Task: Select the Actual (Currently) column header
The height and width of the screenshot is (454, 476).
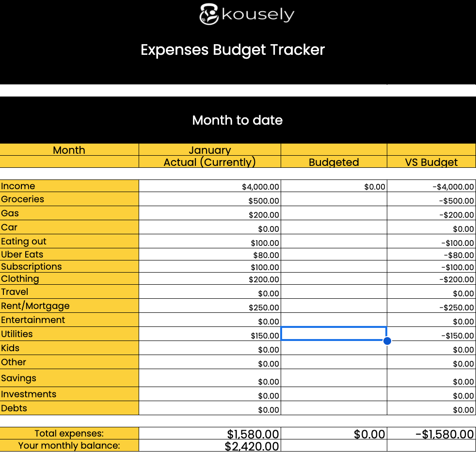Action: [x=209, y=162]
